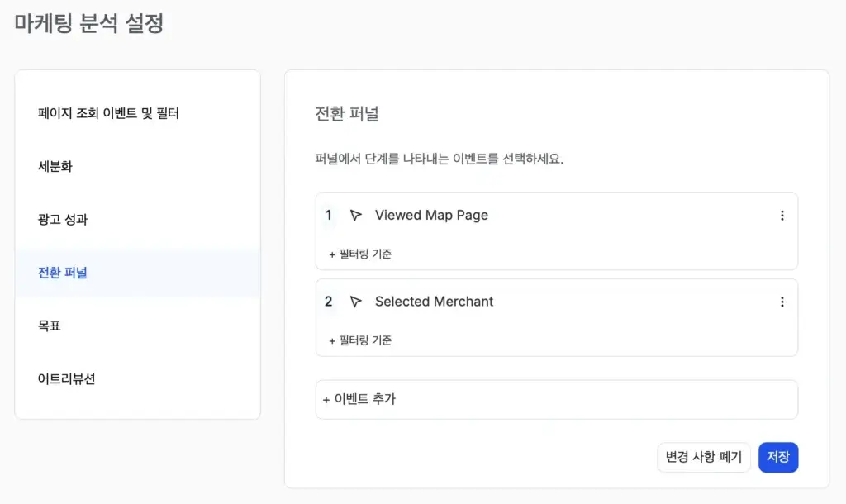The image size is (846, 504).
Task: Click the + 이벤트 추가 field
Action: pos(556,399)
